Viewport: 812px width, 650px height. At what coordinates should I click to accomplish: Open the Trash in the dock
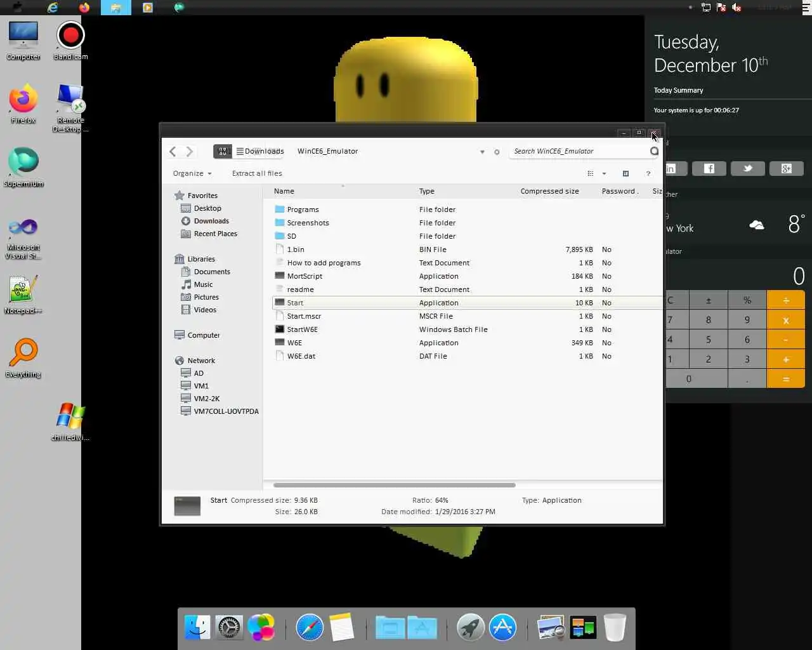(x=615, y=628)
